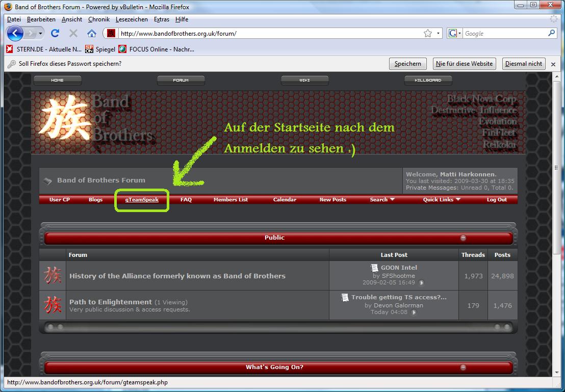Focus the Google search field

[x=504, y=34]
